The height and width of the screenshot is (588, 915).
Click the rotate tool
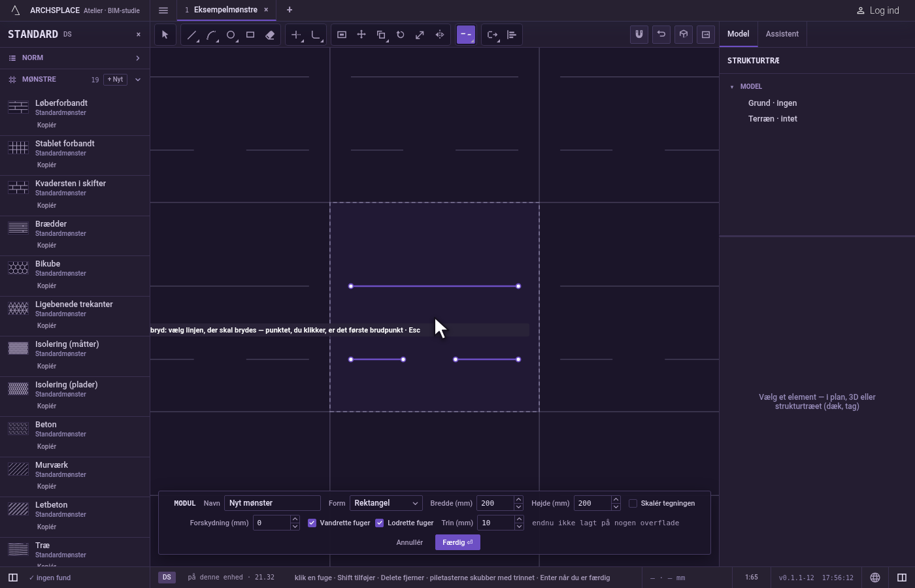point(401,35)
